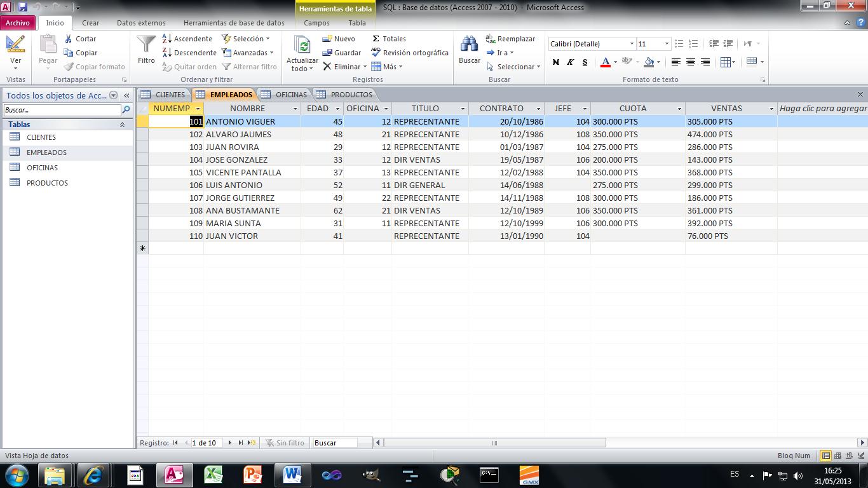
Task: Collapse the Tablas group in navigation pane
Action: [122, 125]
